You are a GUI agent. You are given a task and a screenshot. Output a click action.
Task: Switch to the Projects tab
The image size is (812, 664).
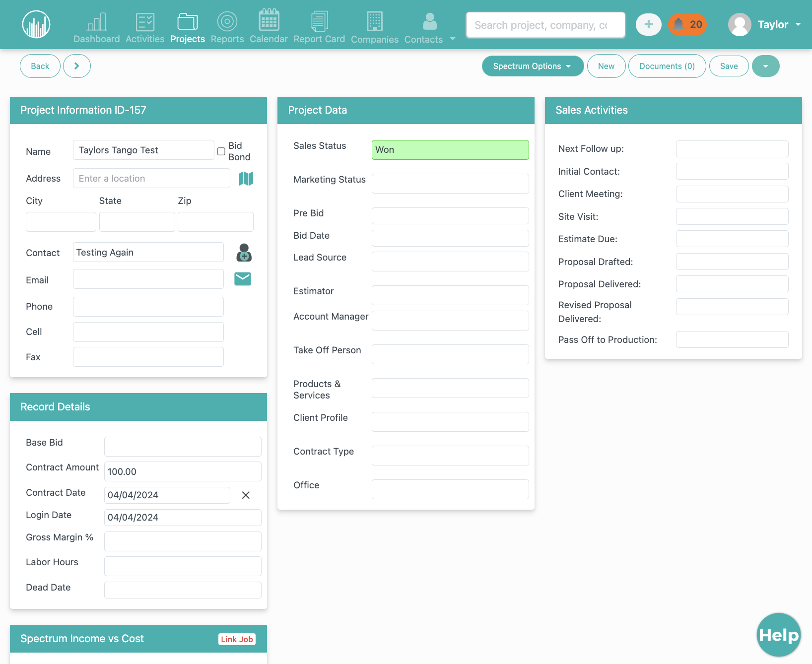click(188, 28)
